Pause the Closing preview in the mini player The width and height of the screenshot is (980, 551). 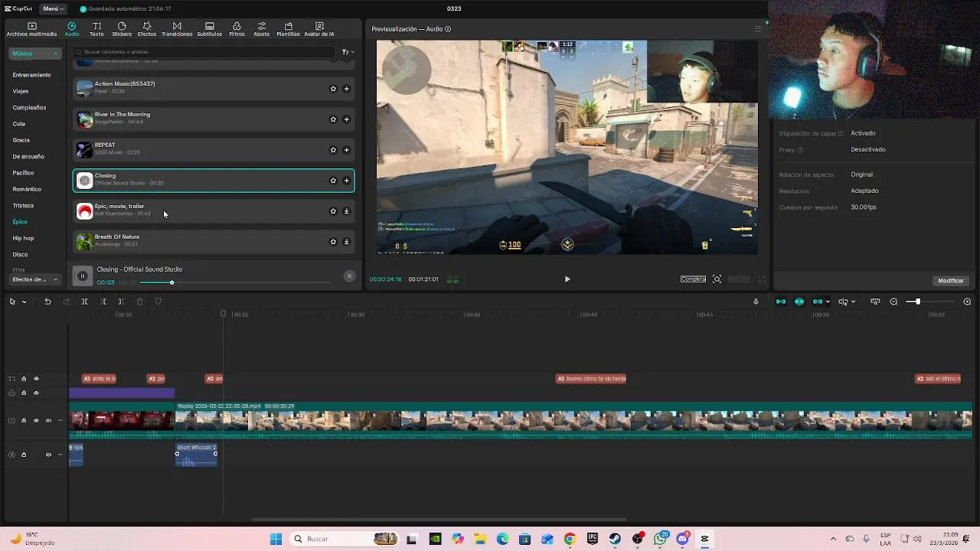pos(83,276)
